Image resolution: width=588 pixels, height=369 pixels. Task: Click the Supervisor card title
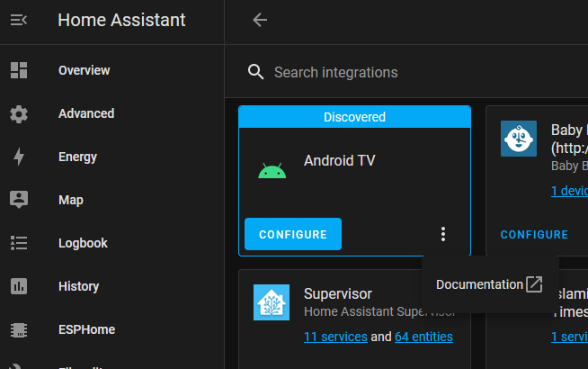338,294
